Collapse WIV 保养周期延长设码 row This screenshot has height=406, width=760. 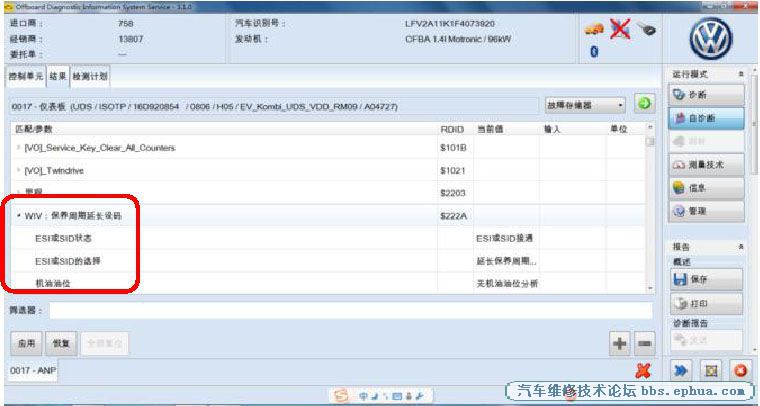point(18,216)
